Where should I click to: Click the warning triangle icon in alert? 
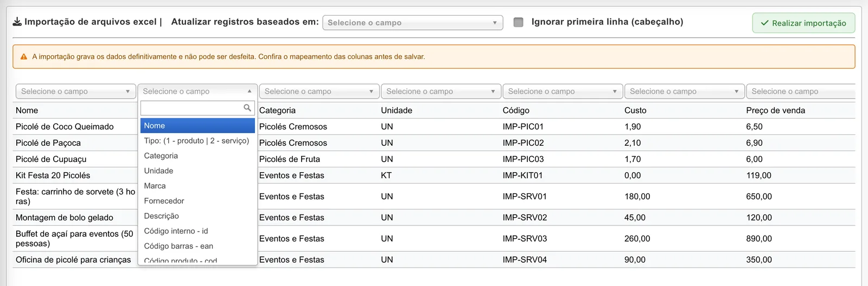point(24,56)
